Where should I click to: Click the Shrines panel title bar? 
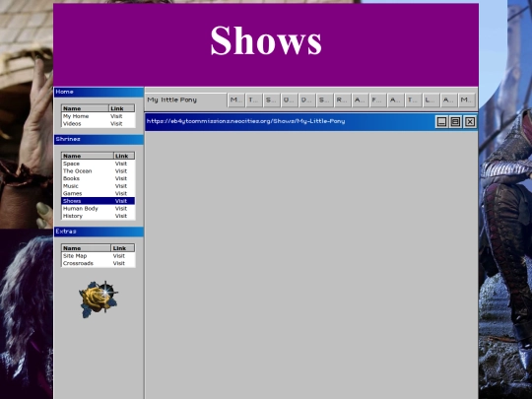point(99,140)
